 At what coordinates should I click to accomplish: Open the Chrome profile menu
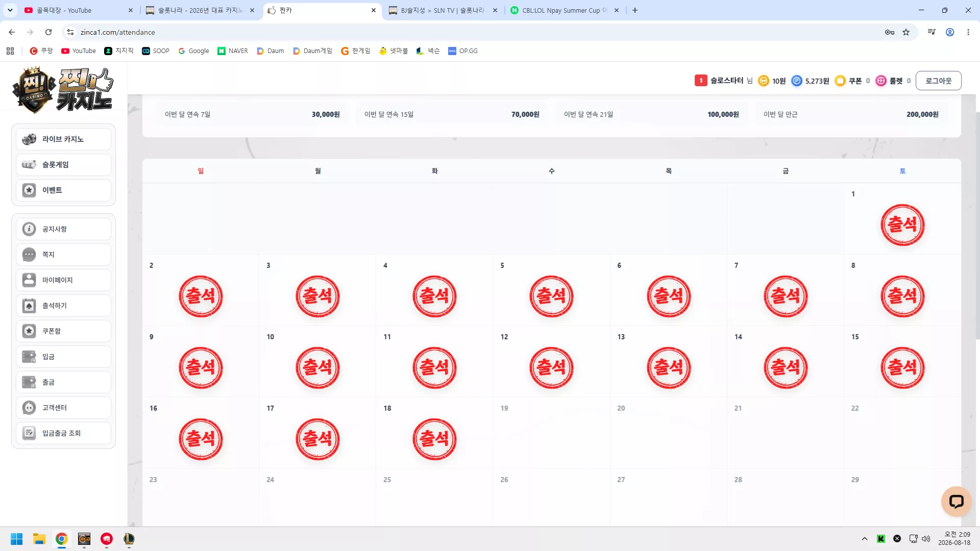(950, 32)
